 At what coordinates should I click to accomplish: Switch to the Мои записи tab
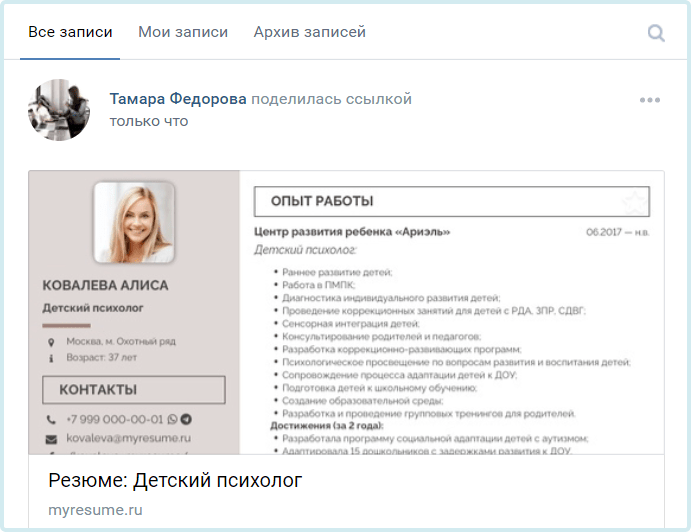pyautogui.click(x=183, y=32)
